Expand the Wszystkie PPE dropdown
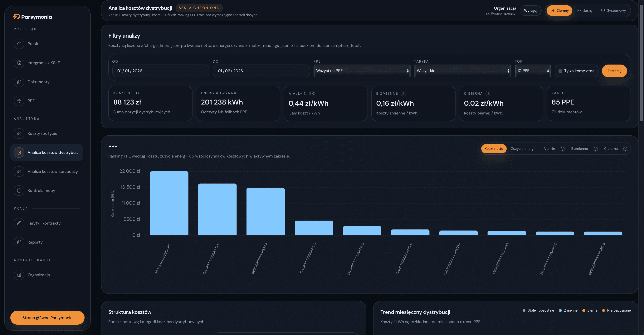The image size is (644, 335). [x=362, y=71]
